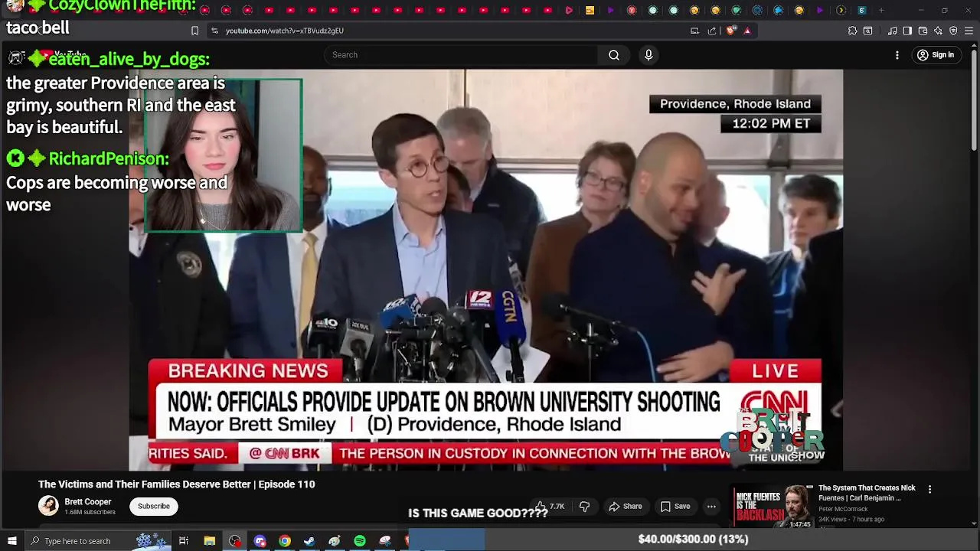The image size is (980, 551).
Task: Open a new tab with the plus button
Action: coord(881,11)
